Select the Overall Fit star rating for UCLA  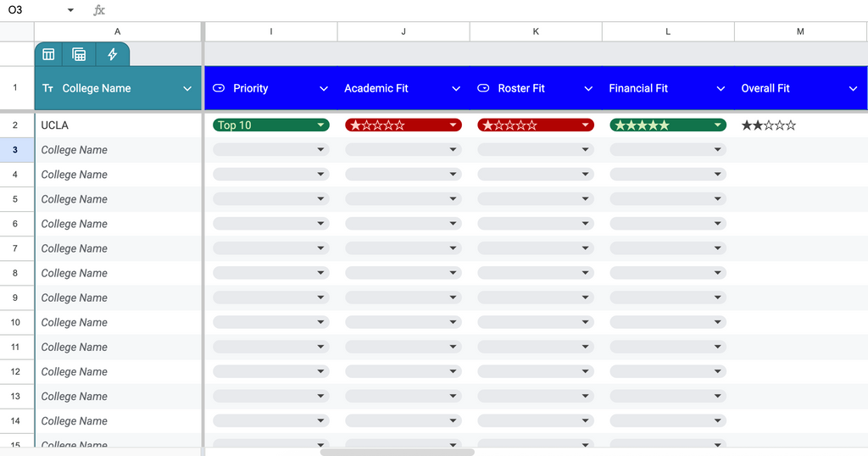(x=768, y=125)
